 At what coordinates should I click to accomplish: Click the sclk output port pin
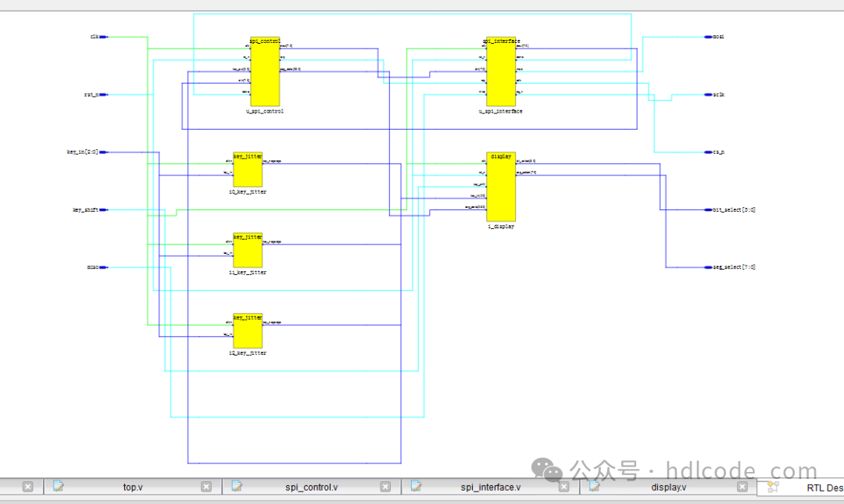[x=708, y=95]
